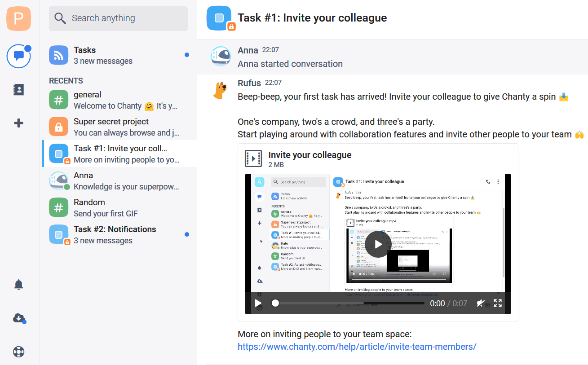Click 'Knowledge is your superpow...' preview text
This screenshot has width=588, height=365.
pos(126,186)
